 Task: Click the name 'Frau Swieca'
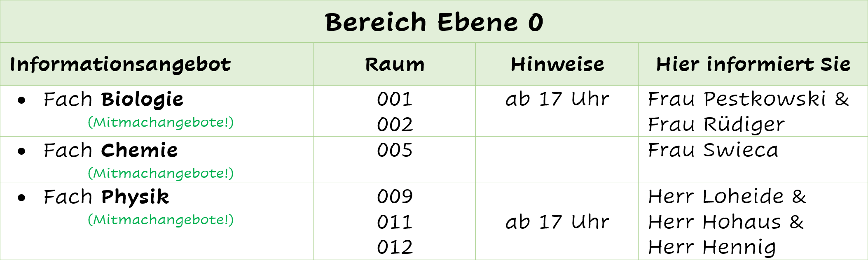[713, 150]
